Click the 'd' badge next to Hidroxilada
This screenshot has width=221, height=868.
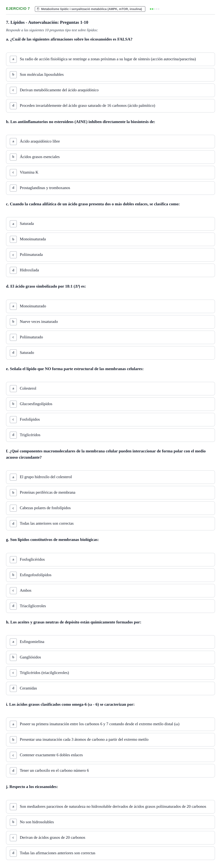(13, 270)
